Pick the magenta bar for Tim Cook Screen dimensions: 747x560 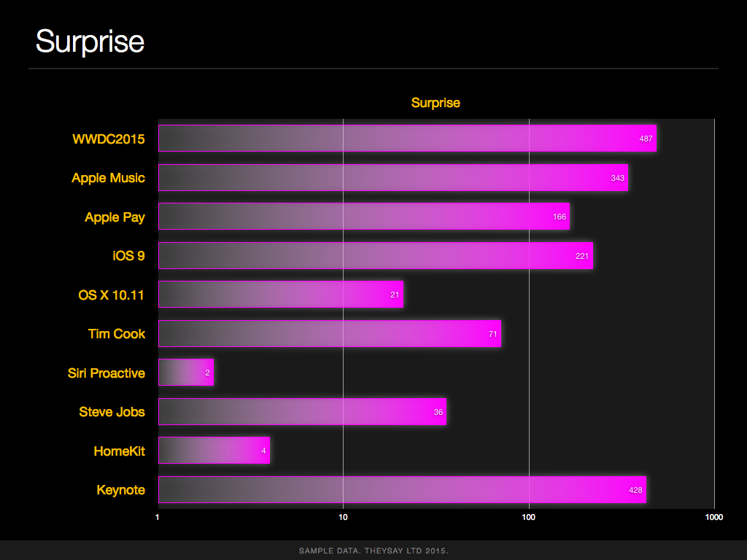(x=330, y=334)
